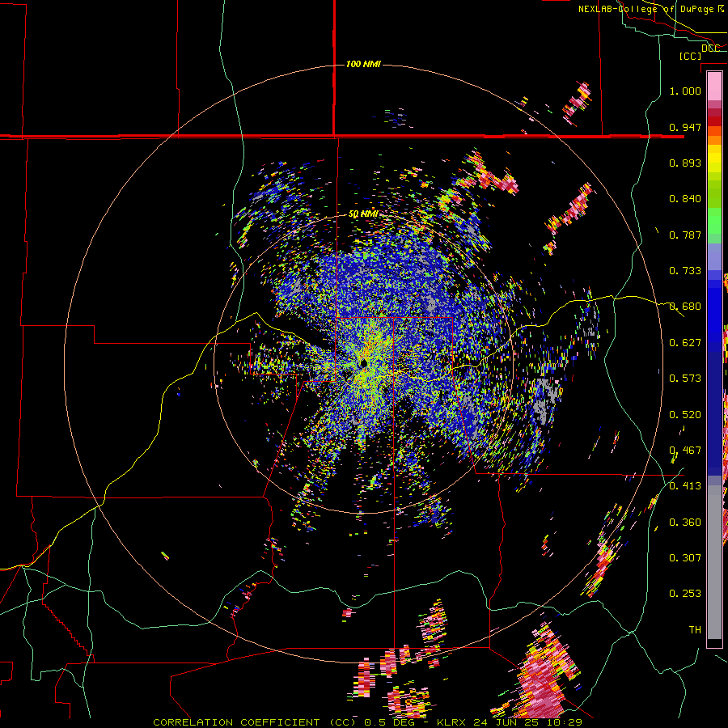Click the 0.680 color scale value
This screenshot has width=728, height=728.
(x=685, y=307)
